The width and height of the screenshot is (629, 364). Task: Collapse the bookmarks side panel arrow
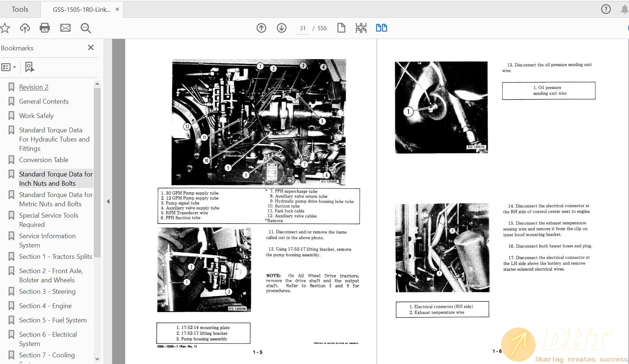coord(108,201)
